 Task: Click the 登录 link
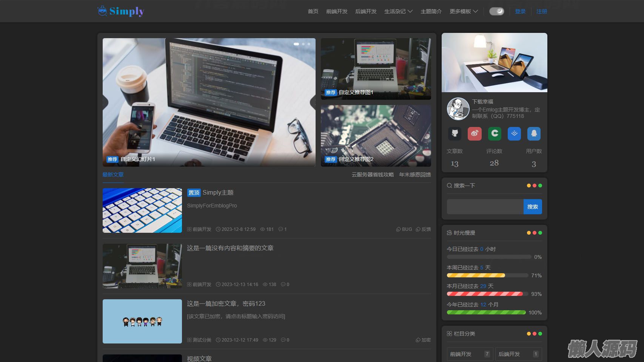click(x=520, y=11)
